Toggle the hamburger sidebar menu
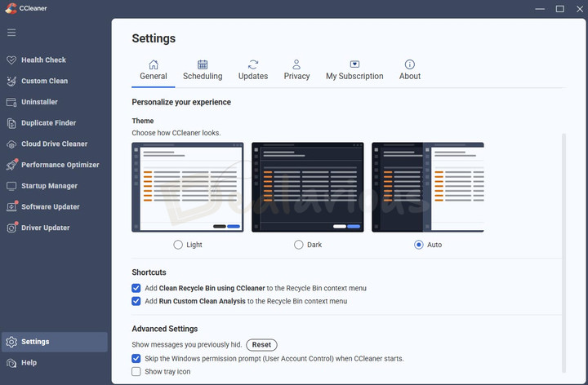 [11, 32]
